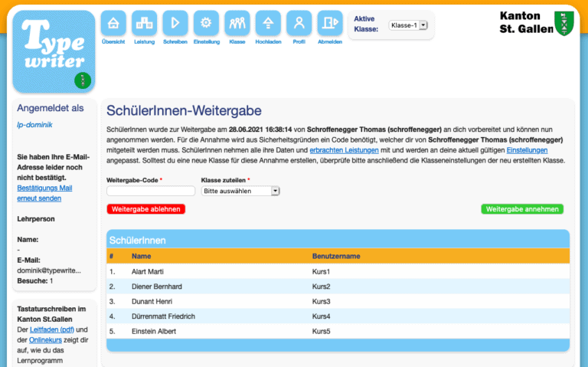Screen dimensions: 588x367
Task: Open the Klasse zuteilen dropdown
Action: [240, 191]
